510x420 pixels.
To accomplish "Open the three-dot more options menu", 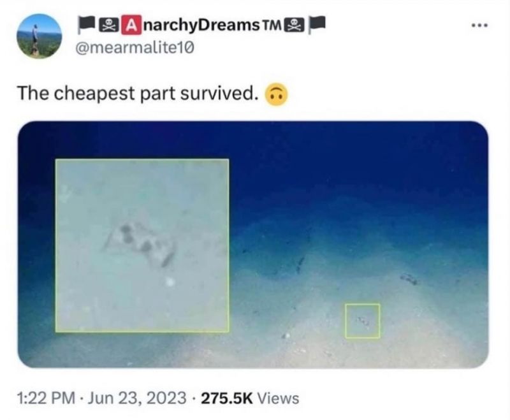I will click(x=480, y=25).
